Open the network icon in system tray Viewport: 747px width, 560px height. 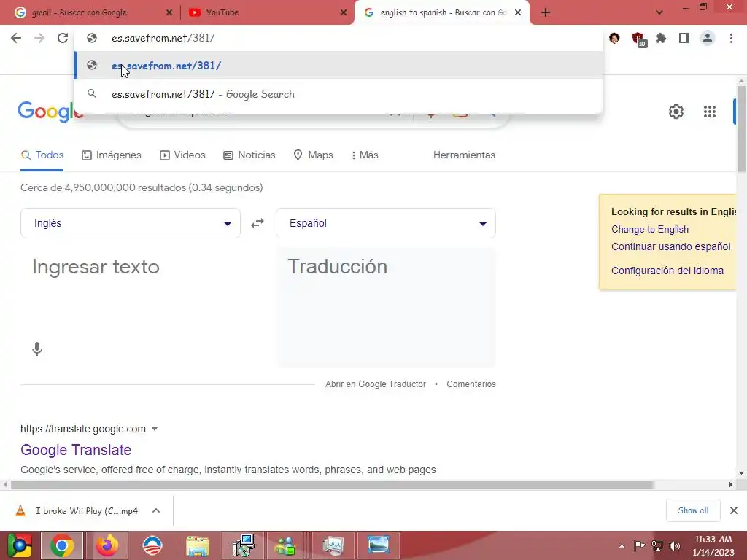(x=657, y=545)
